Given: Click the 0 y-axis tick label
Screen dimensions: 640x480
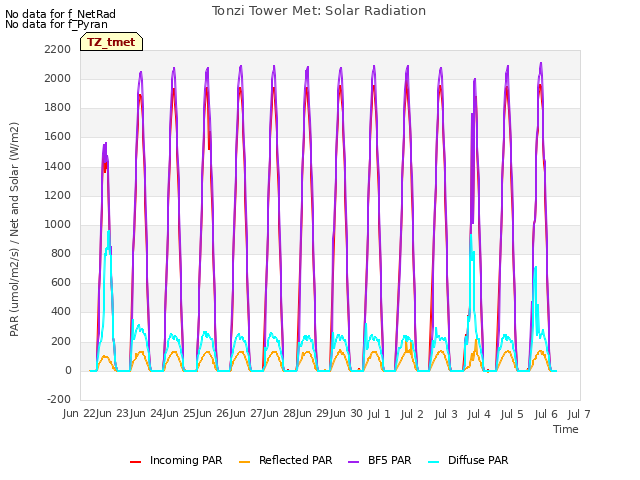Looking at the screenshot, I should pyautogui.click(x=68, y=371).
